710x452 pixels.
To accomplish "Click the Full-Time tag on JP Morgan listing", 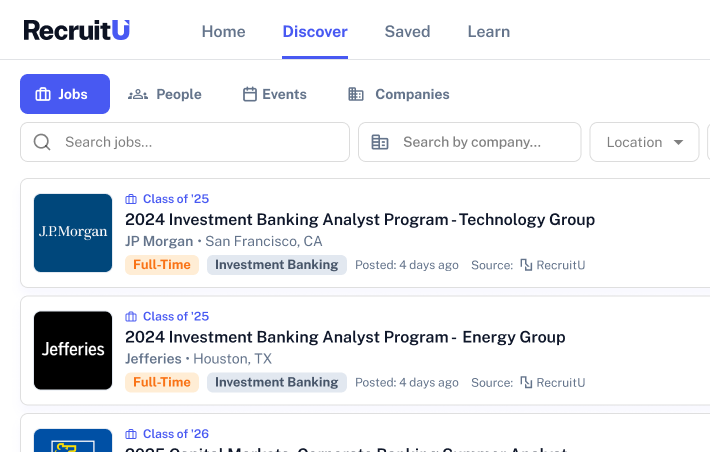I will (x=162, y=265).
